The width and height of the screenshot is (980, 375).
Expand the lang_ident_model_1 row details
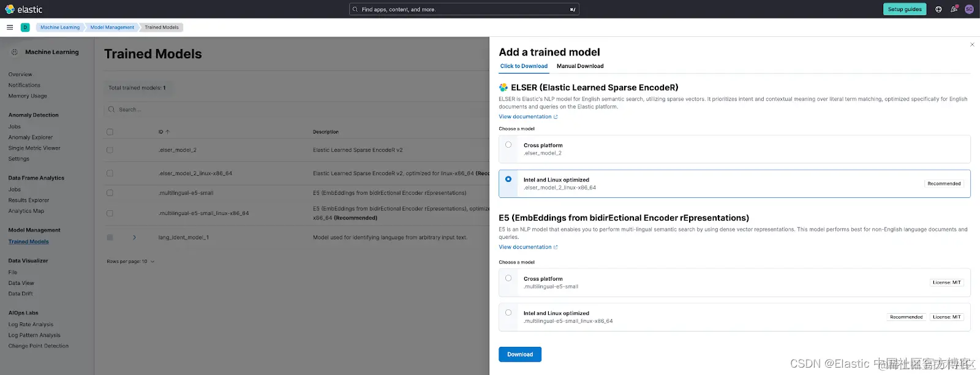(x=134, y=237)
